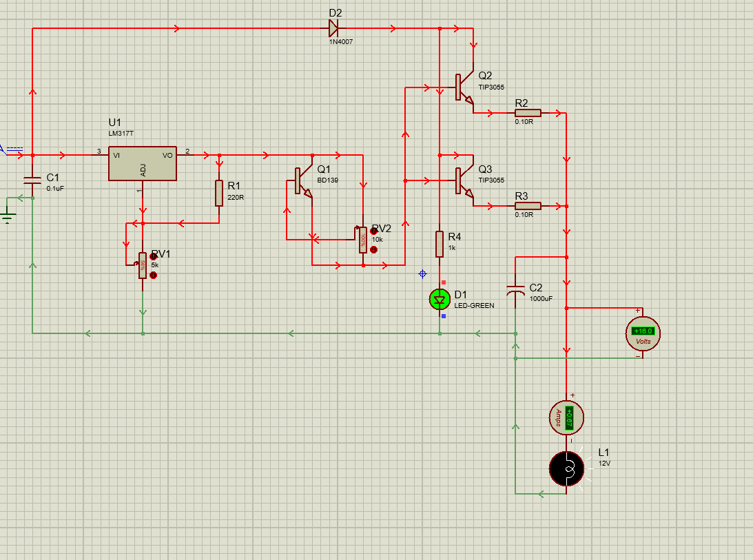Click the TIP3055 label under Q2
Screen dimensions: 753x560
[491, 87]
